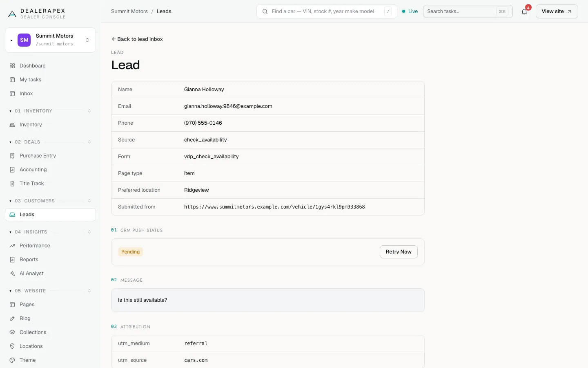Open the Summit Motors dealer switcher
Screen dimensions: 588x368
click(51, 40)
